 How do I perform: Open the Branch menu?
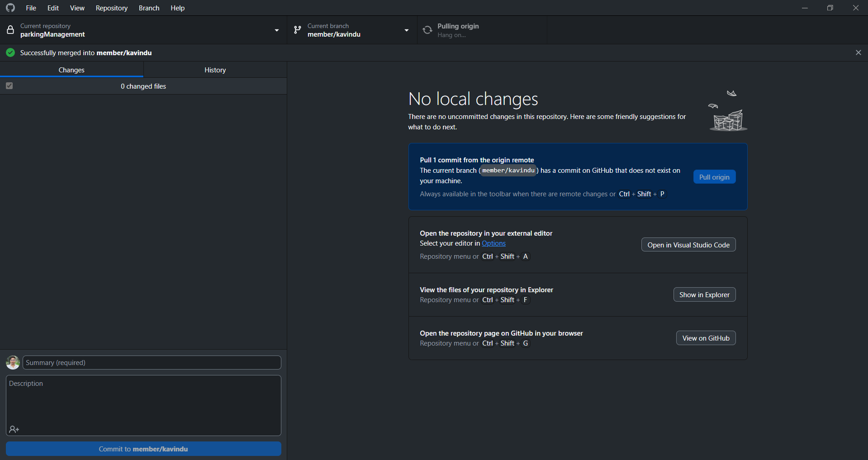[x=149, y=8]
